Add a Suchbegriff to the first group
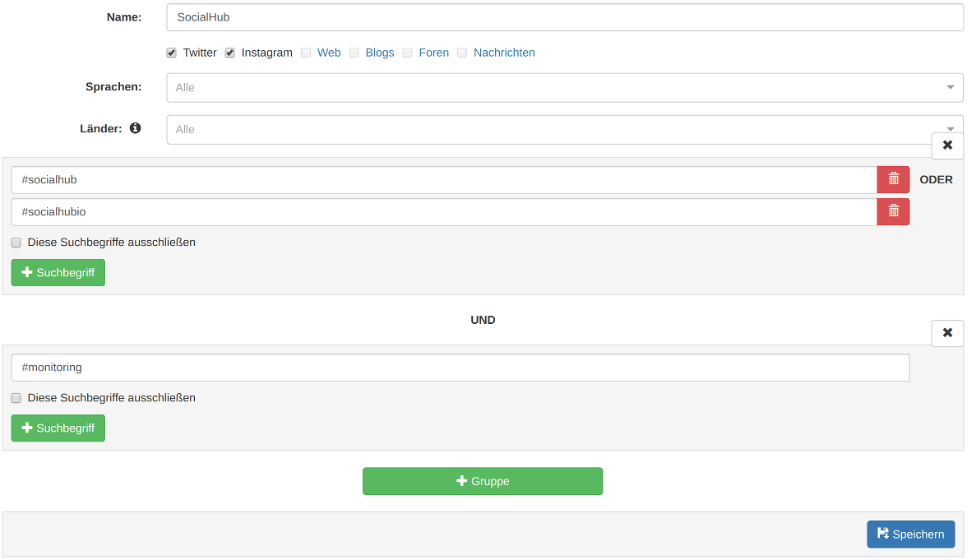 (x=58, y=272)
